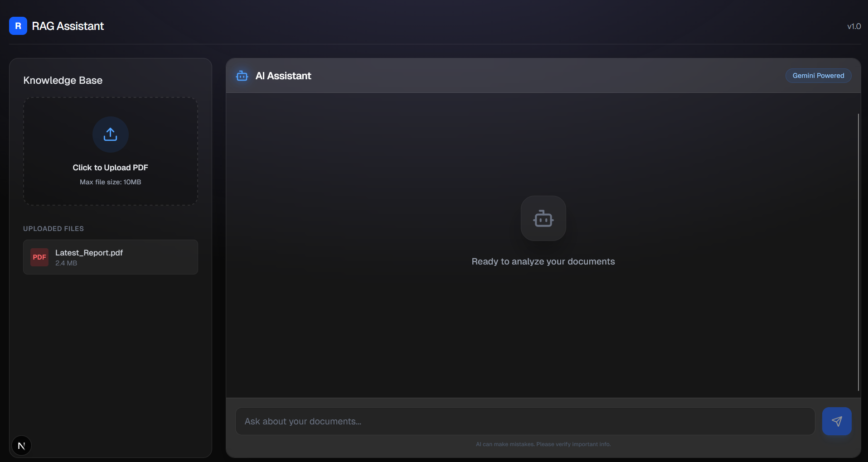Click the blue R logo icon
This screenshot has height=462, width=868.
tap(18, 26)
